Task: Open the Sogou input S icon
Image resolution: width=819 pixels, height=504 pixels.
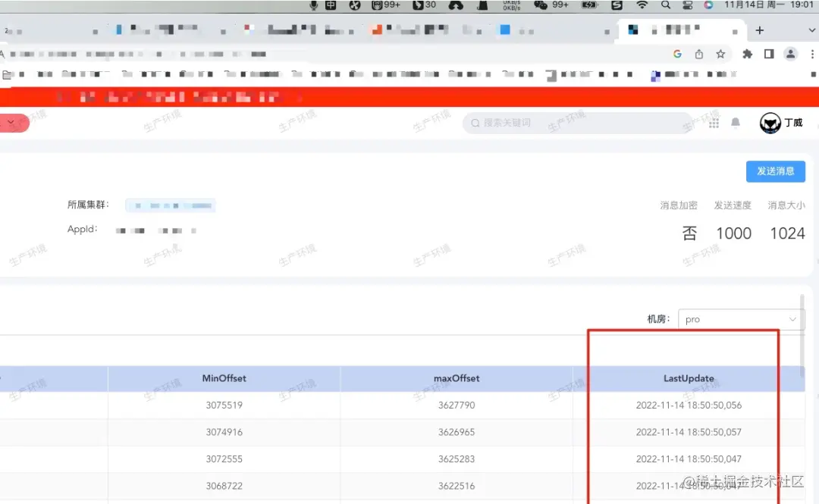Action: (x=617, y=5)
